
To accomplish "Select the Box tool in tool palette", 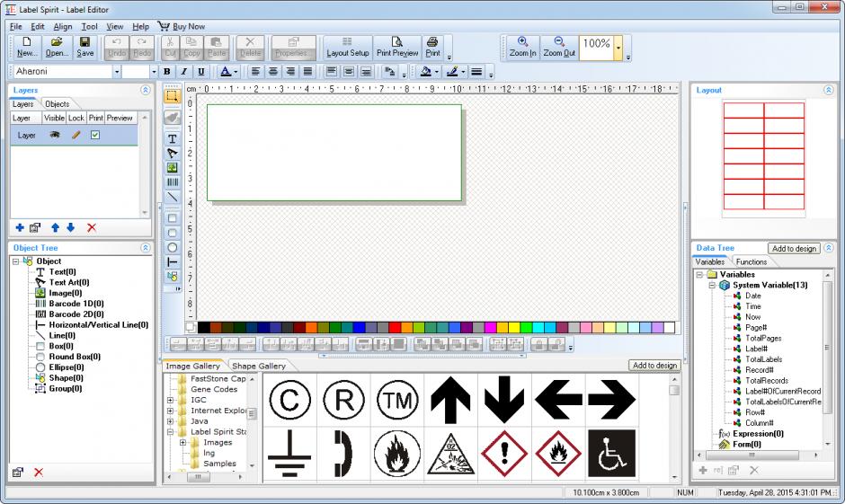I will (173, 218).
